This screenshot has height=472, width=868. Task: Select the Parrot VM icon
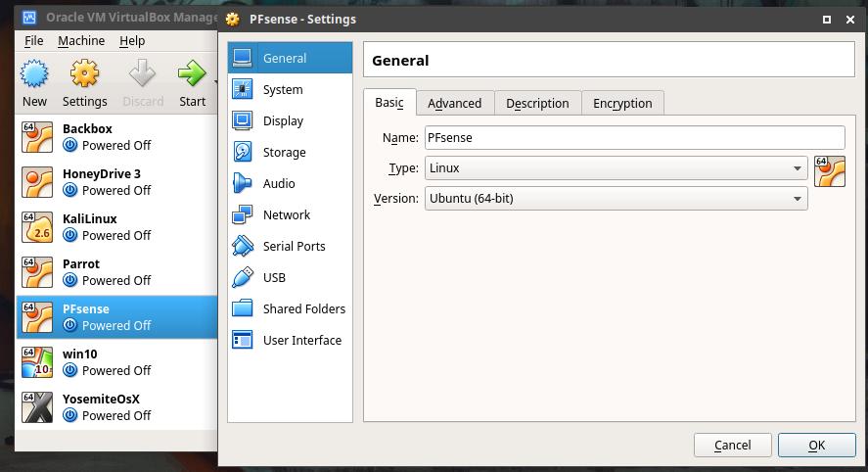tap(37, 272)
